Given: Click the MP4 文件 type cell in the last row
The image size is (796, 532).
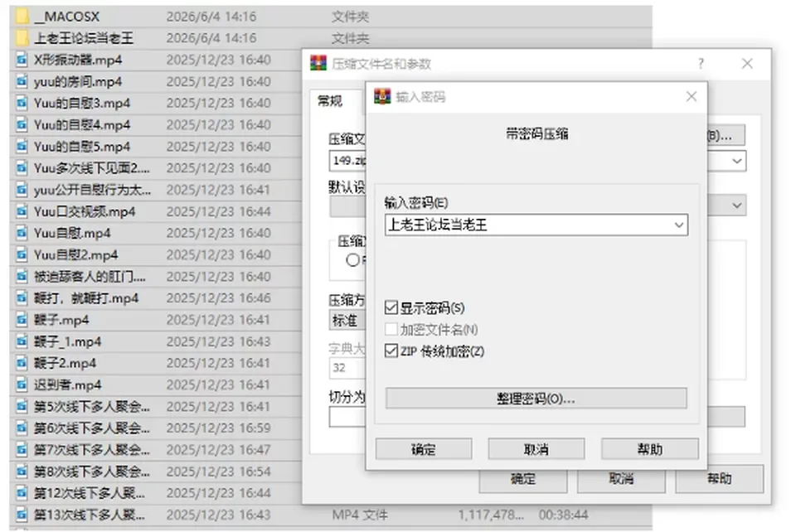Looking at the screenshot, I should click(360, 515).
